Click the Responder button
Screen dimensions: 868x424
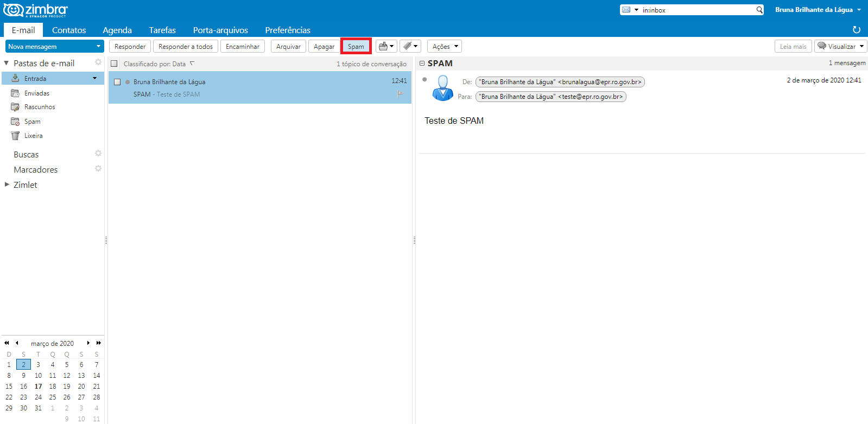pyautogui.click(x=130, y=46)
